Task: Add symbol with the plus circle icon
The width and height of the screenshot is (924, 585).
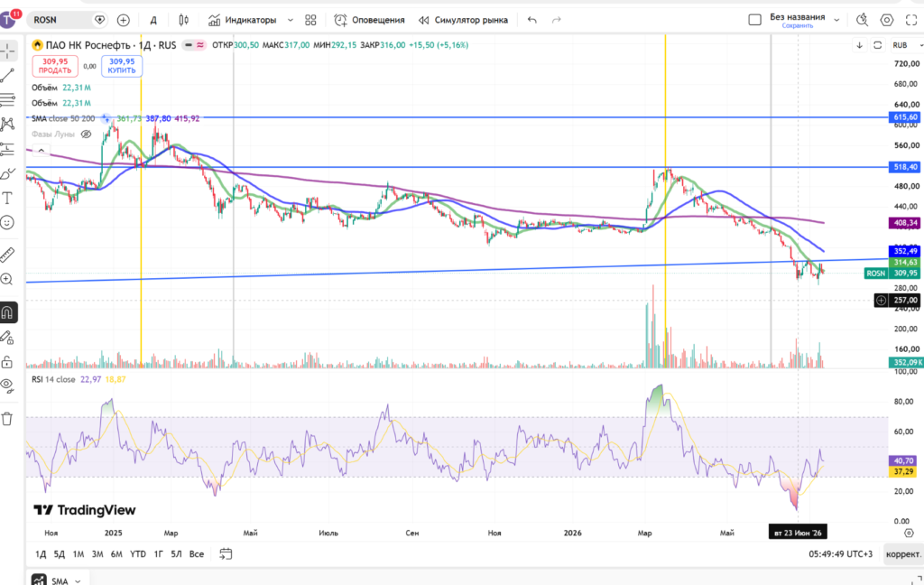Action: (123, 20)
